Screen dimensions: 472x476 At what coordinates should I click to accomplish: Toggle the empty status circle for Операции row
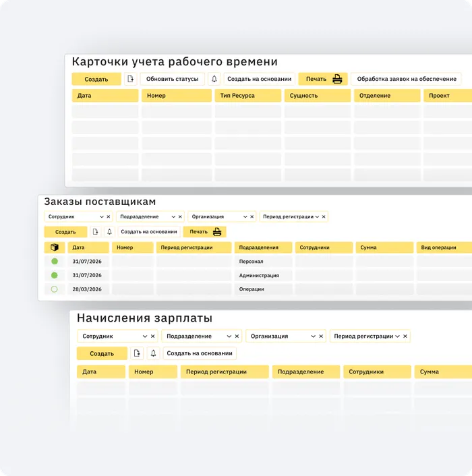click(x=55, y=289)
